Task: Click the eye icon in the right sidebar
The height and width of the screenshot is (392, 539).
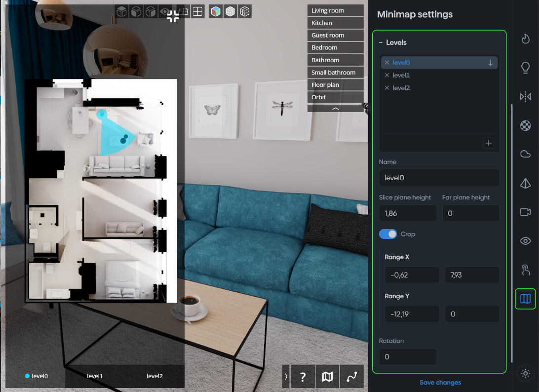Action: (525, 240)
